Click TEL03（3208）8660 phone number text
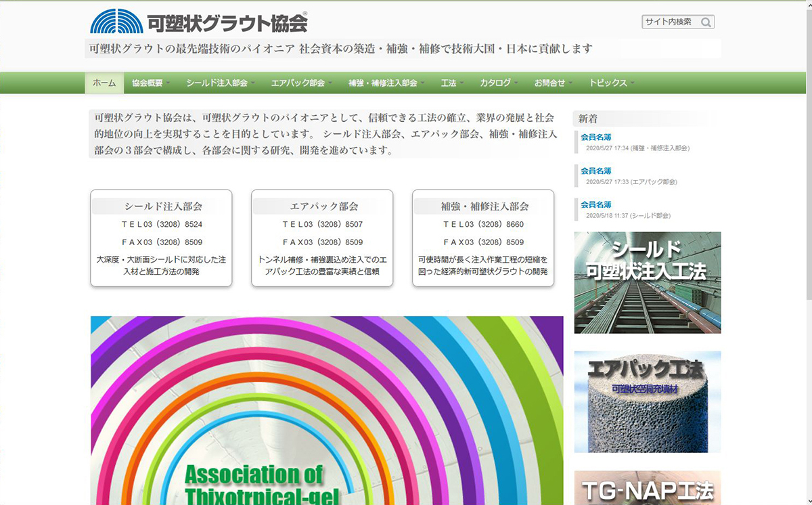 [483, 224]
